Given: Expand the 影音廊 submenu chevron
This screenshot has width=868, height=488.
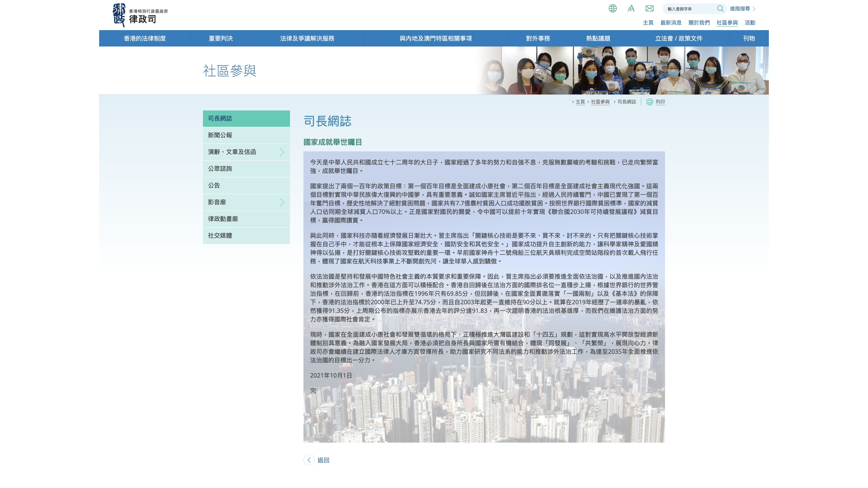Looking at the screenshot, I should pos(282,202).
